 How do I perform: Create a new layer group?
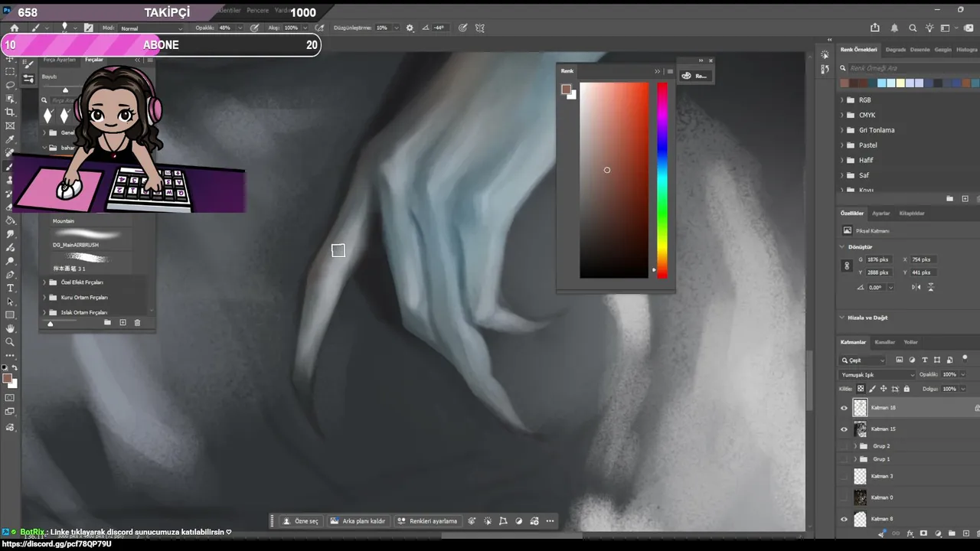pos(950,533)
